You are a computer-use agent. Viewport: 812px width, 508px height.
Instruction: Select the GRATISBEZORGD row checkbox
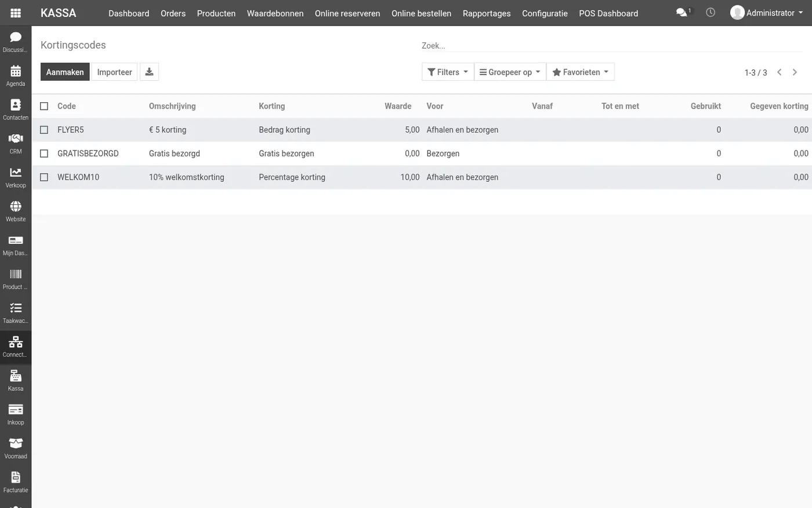coord(44,153)
